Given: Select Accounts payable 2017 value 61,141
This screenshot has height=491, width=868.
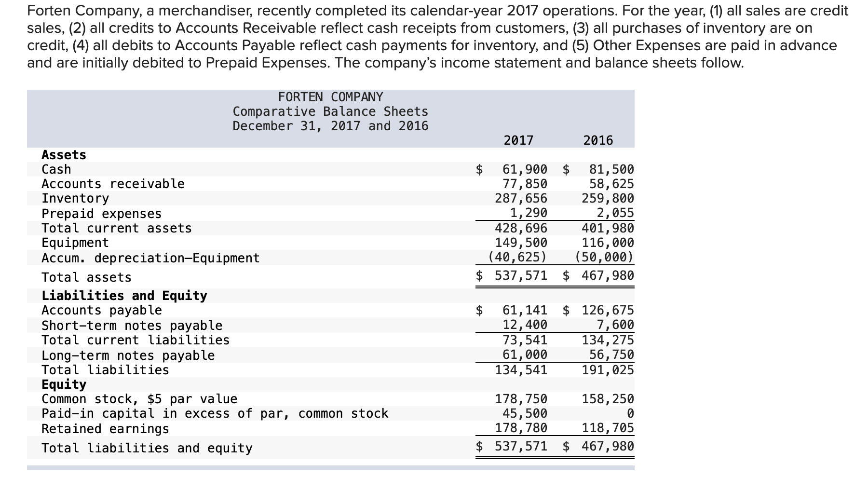Looking at the screenshot, I should [525, 310].
